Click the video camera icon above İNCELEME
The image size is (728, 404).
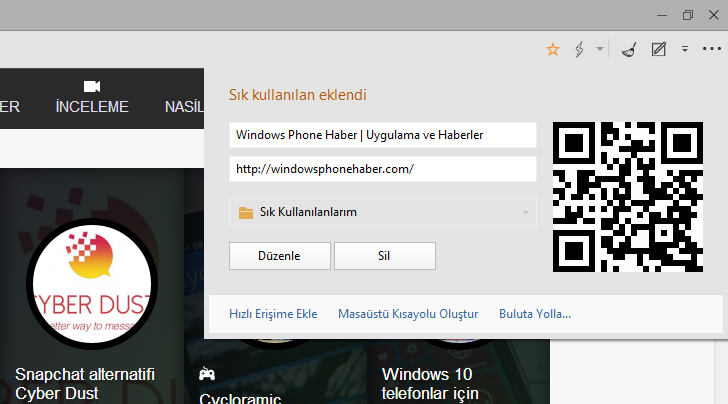click(x=92, y=86)
